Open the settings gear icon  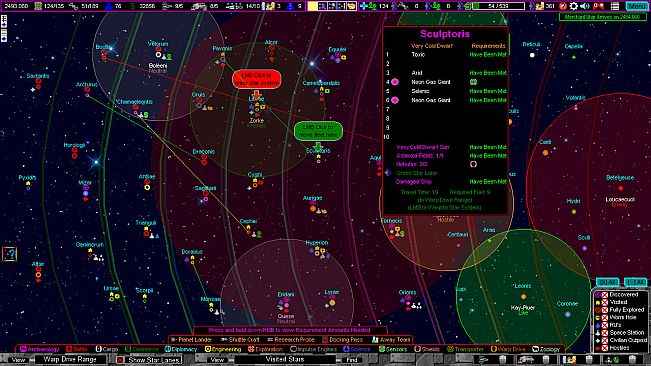click(x=574, y=6)
